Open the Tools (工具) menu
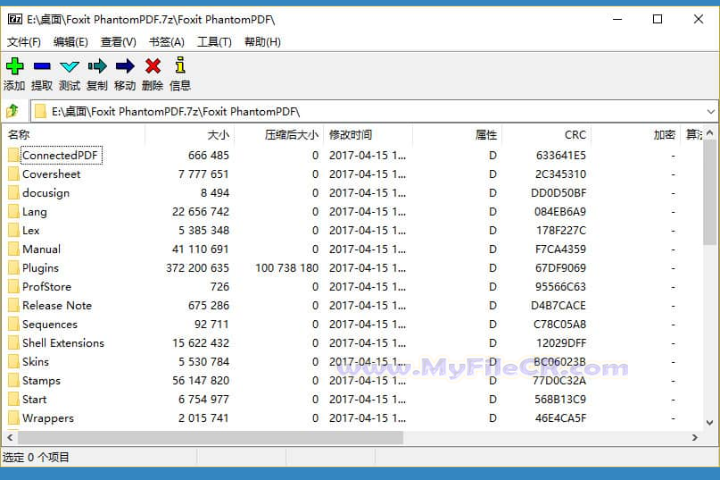The image size is (720, 480). click(214, 42)
